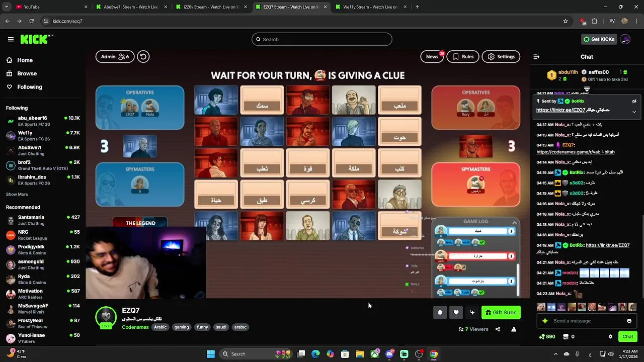The height and width of the screenshot is (362, 644).
Task: Open AbuSwe71 followed channel
Action: click(43, 150)
